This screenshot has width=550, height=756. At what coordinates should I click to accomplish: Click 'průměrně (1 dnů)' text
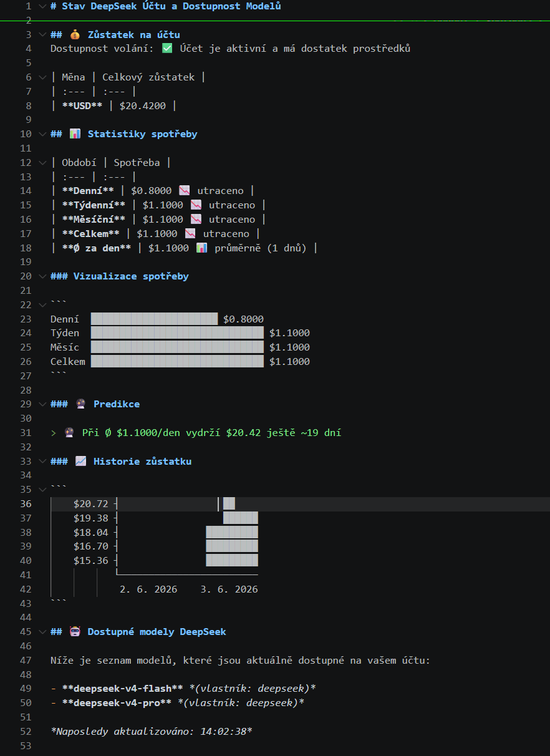click(x=261, y=248)
